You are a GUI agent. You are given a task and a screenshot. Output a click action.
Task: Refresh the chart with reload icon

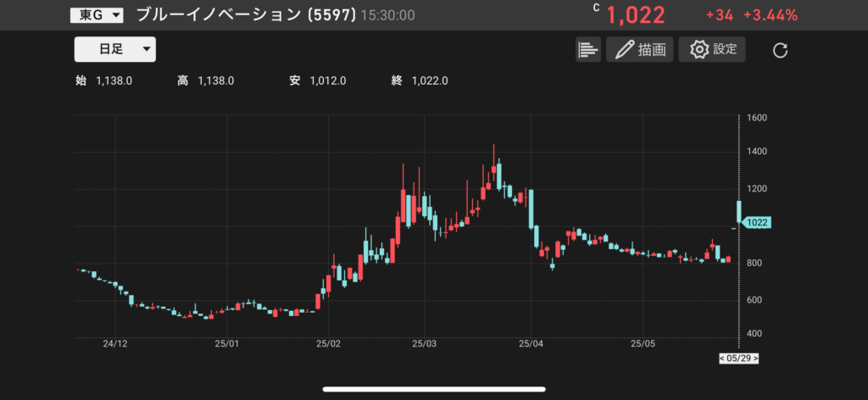[x=780, y=51]
